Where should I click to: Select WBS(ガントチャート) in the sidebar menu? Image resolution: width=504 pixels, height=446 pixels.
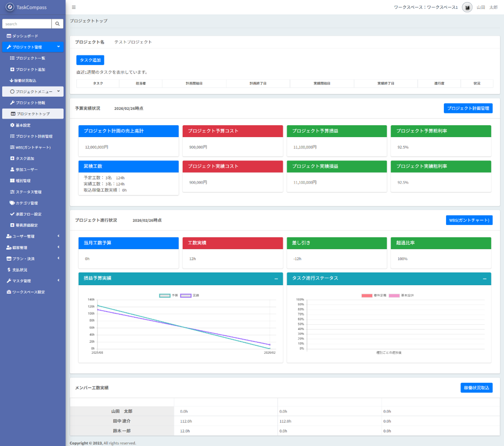(x=30, y=147)
